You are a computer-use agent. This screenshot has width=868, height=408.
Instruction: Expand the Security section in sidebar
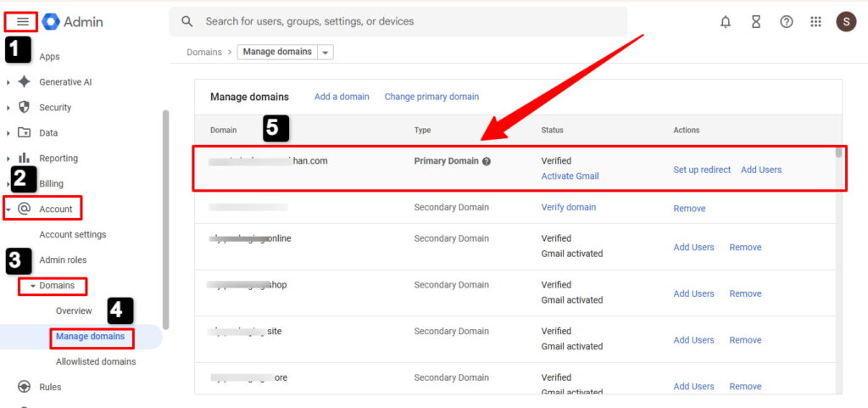[x=8, y=108]
